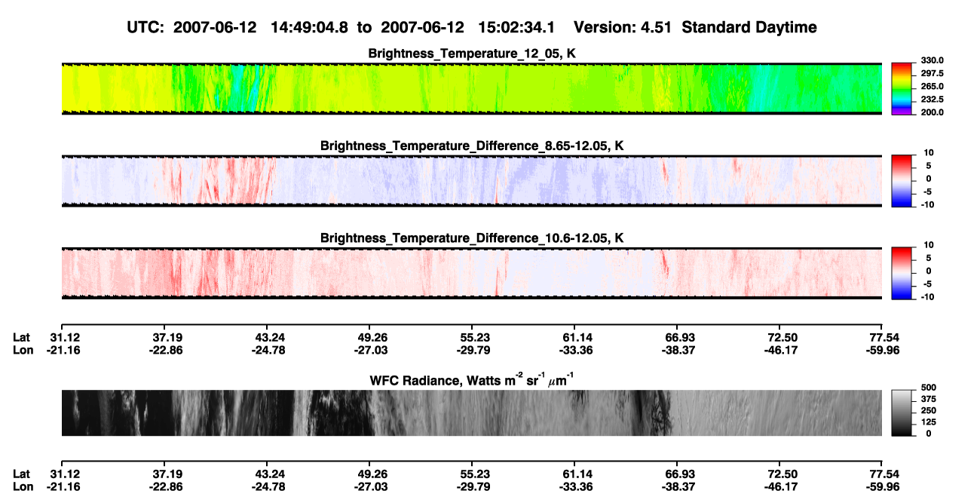
Task: Click the WFC Radiance plot title
Action: coord(472,379)
